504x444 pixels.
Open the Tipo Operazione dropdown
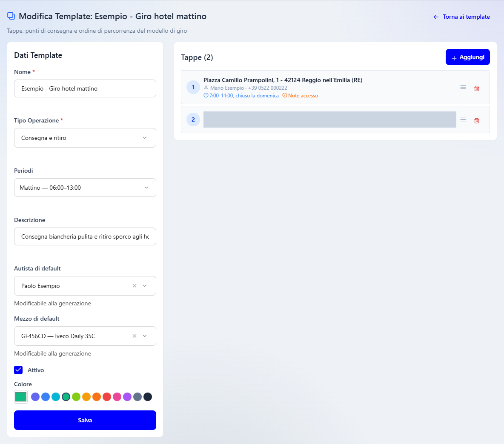(85, 138)
